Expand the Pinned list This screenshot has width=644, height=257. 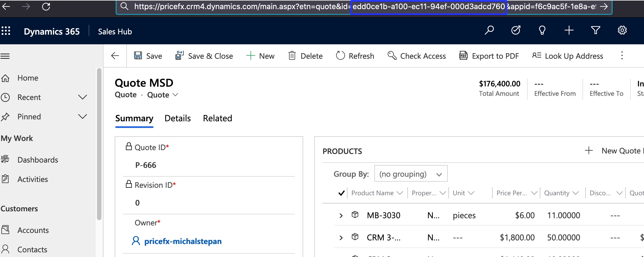83,117
